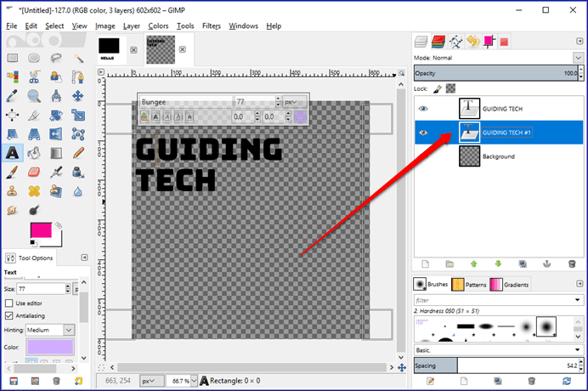Click the text Color swatch in Tool Options
The image size is (588, 391).
click(50, 347)
